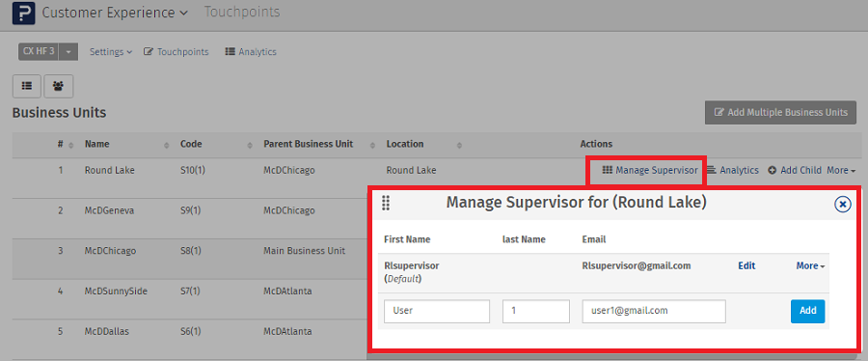The image size is (868, 361).
Task: Open the Settings menu
Action: [x=111, y=51]
